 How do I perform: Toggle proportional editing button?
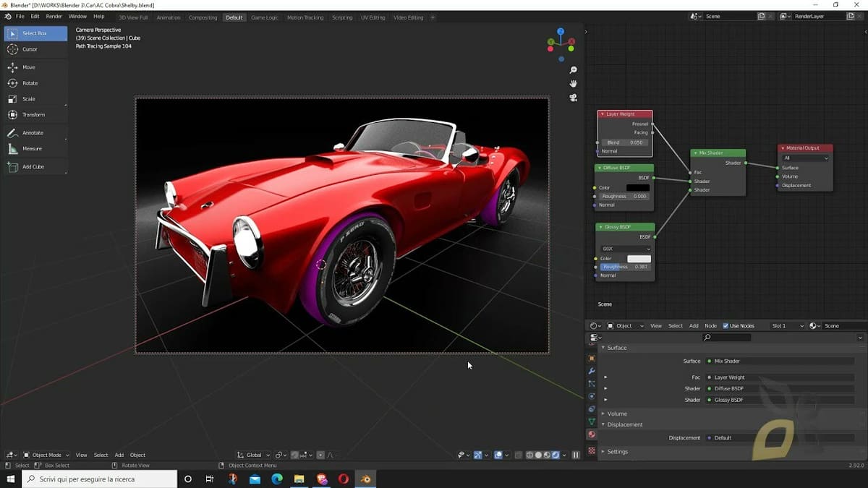pyautogui.click(x=320, y=455)
